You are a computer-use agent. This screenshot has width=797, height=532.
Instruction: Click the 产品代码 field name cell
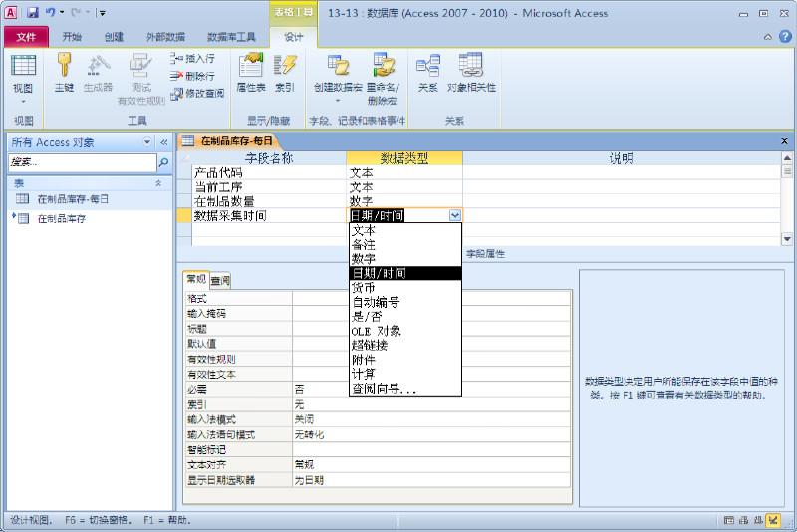point(269,172)
